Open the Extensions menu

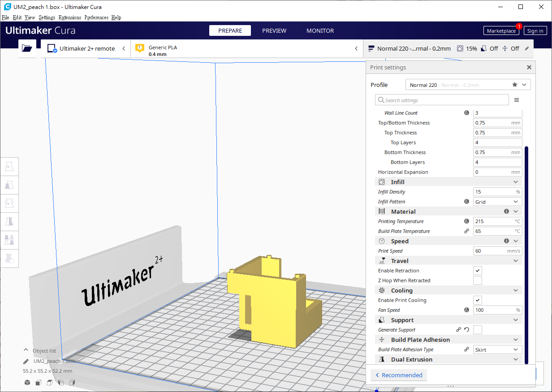coord(70,17)
